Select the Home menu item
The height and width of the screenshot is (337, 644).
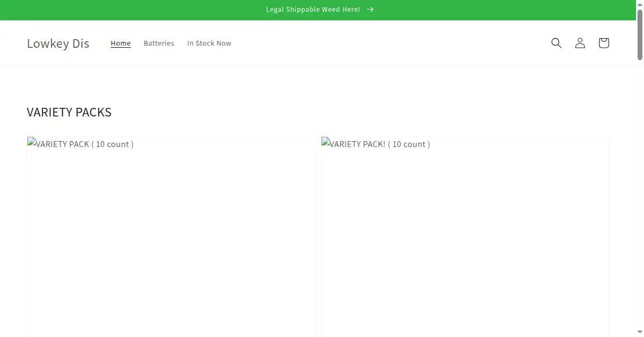click(x=121, y=43)
